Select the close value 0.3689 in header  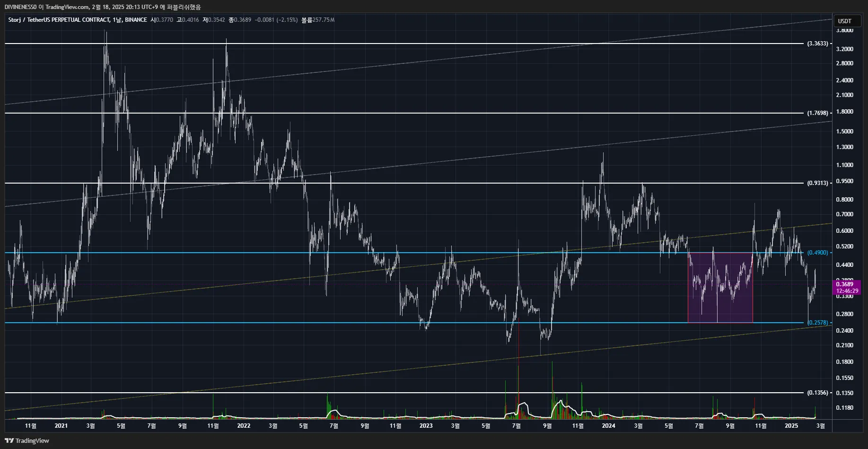click(x=242, y=20)
